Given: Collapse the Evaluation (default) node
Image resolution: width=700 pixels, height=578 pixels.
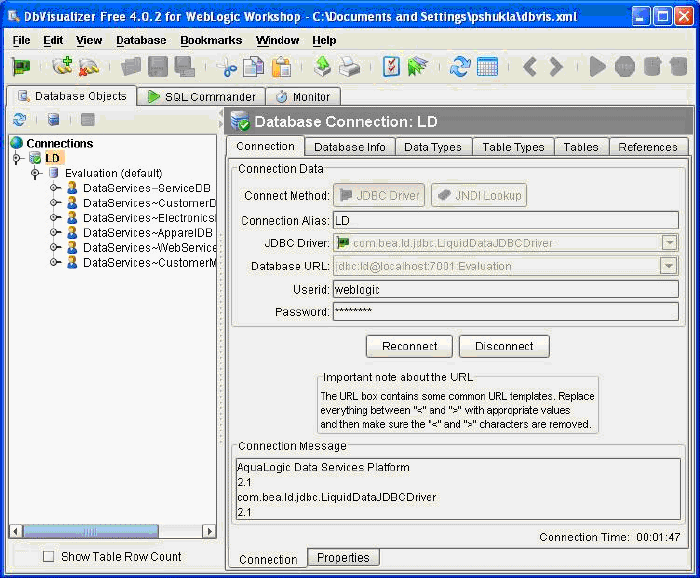Looking at the screenshot, I should click(35, 173).
